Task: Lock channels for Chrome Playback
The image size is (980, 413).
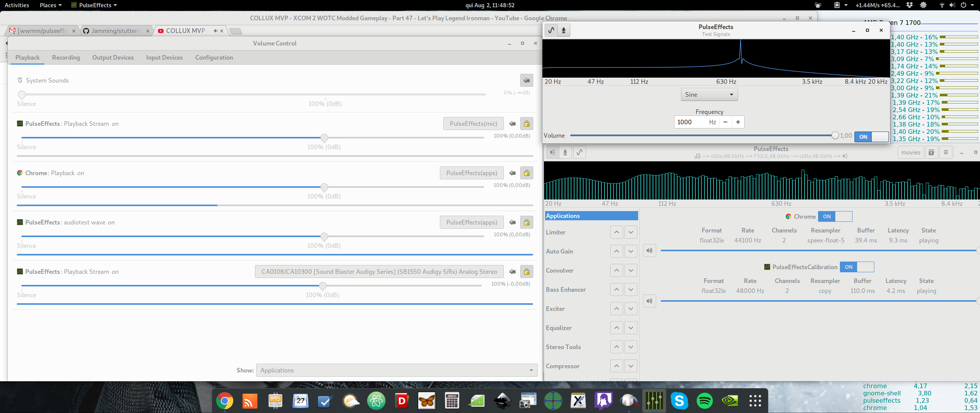Action: tap(527, 173)
